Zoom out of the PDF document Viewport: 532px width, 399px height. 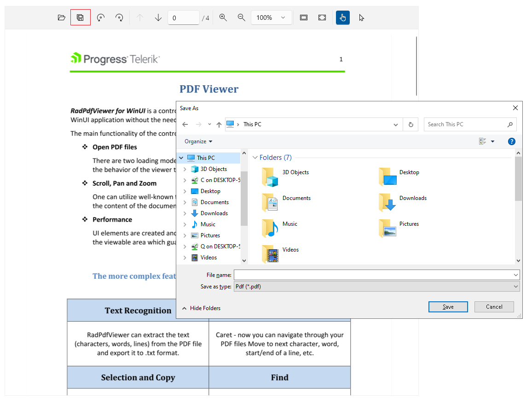242,18
